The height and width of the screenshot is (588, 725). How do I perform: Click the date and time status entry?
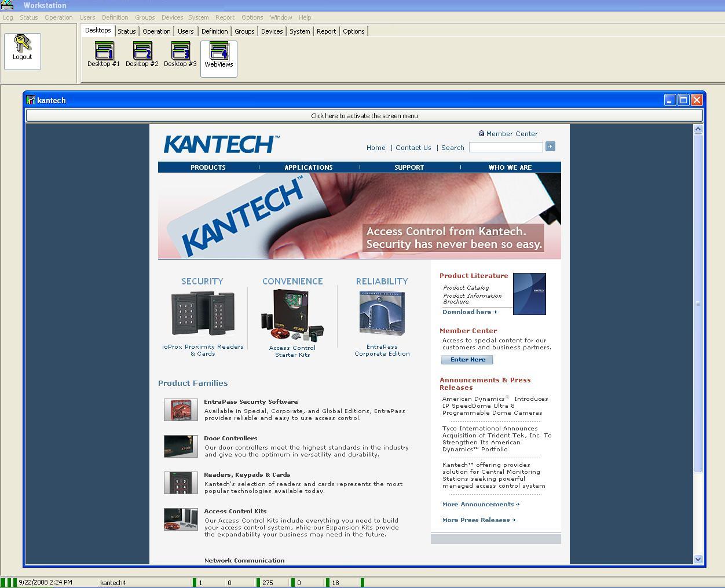coord(46,582)
